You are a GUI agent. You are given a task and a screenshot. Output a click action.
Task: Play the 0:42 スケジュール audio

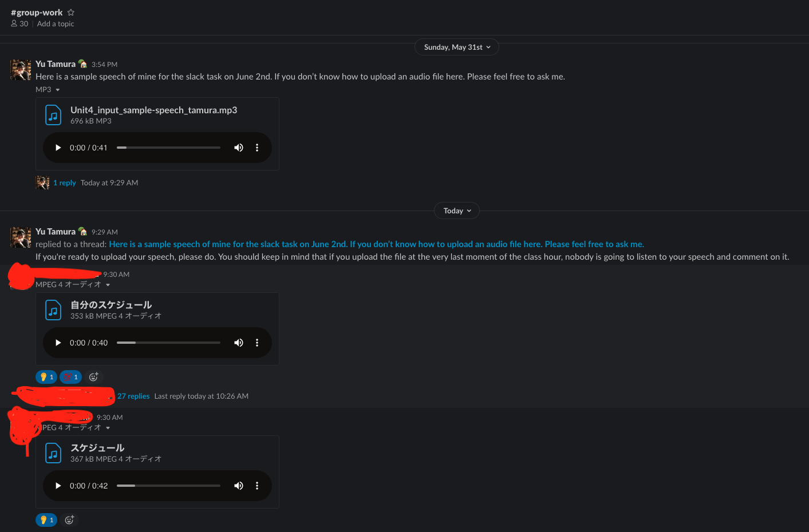click(58, 486)
